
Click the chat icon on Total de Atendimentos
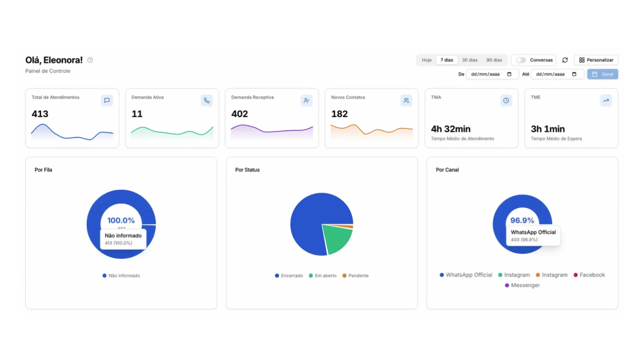[x=107, y=100]
